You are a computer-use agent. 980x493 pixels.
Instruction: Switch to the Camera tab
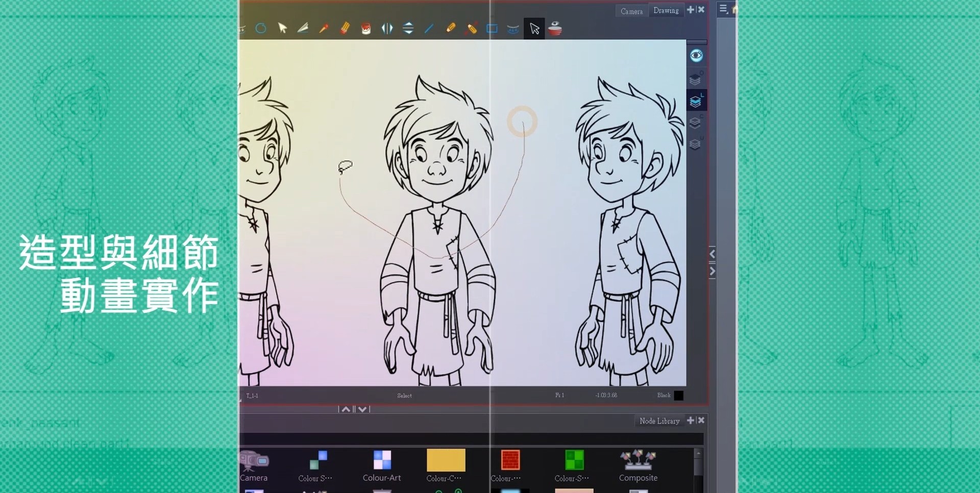(x=631, y=11)
